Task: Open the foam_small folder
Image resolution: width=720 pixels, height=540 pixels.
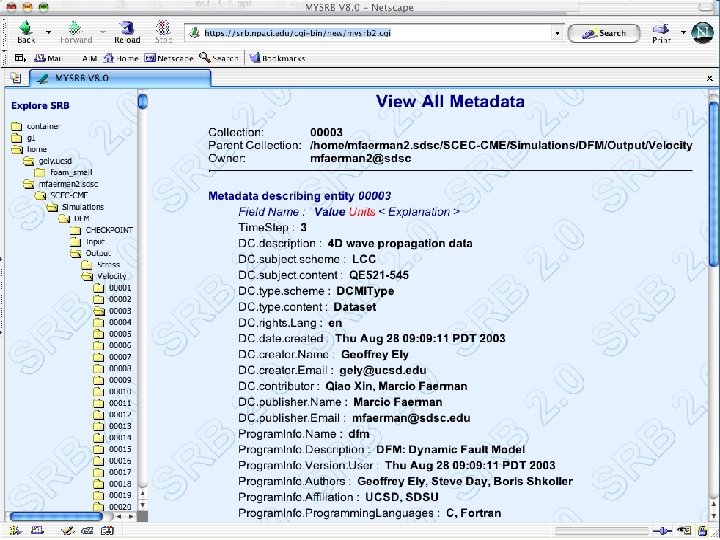Action: click(x=39, y=172)
